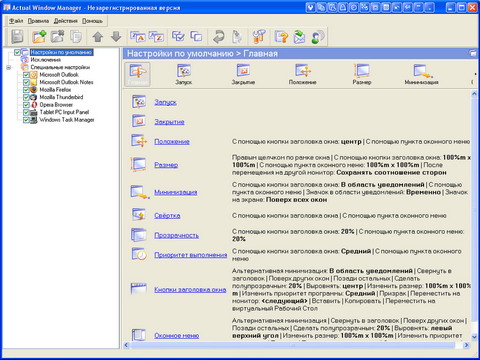Click the Прозрачность icon in the main list

point(139,235)
